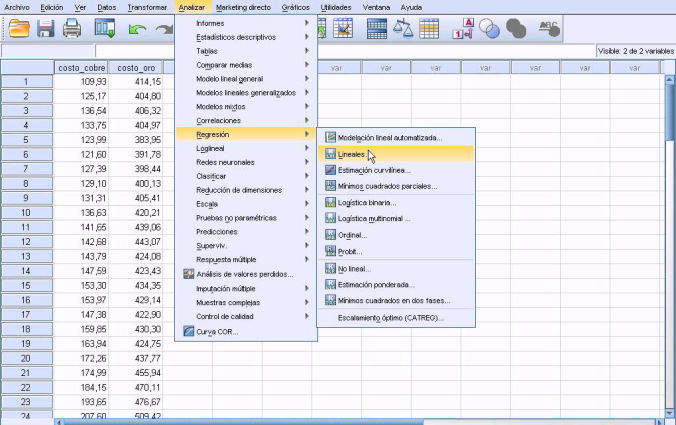
Task: Expand Redes neuronales submenu
Action: click(x=246, y=162)
